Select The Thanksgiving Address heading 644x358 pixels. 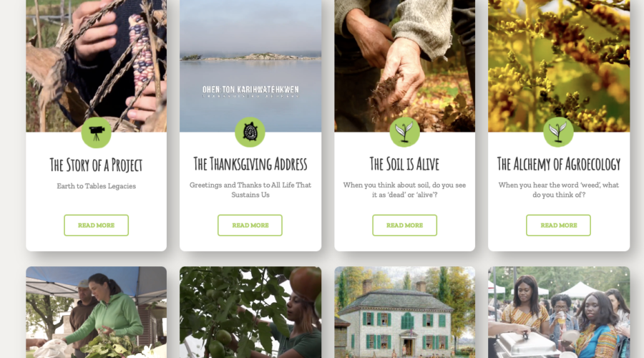[x=250, y=164]
